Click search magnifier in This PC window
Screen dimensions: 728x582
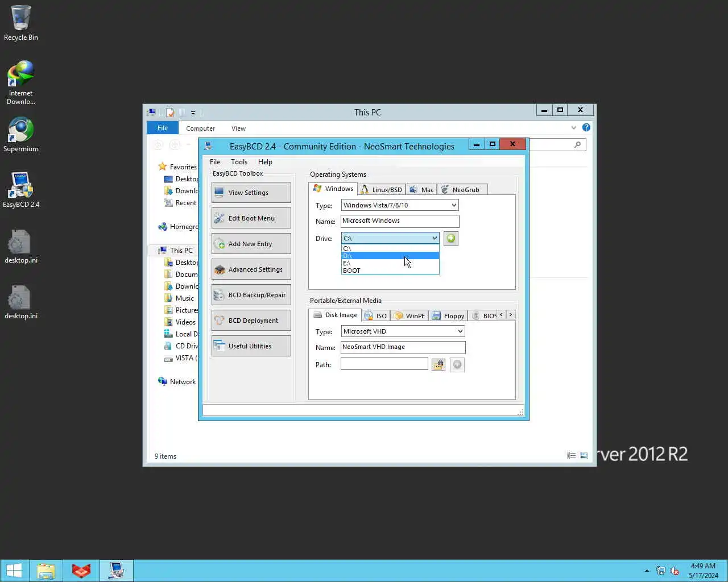577,145
